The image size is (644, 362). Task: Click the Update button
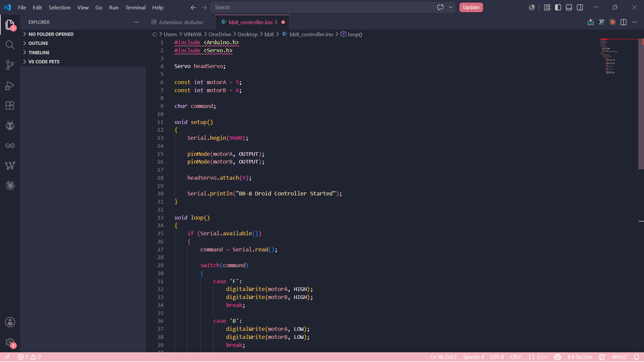click(471, 7)
